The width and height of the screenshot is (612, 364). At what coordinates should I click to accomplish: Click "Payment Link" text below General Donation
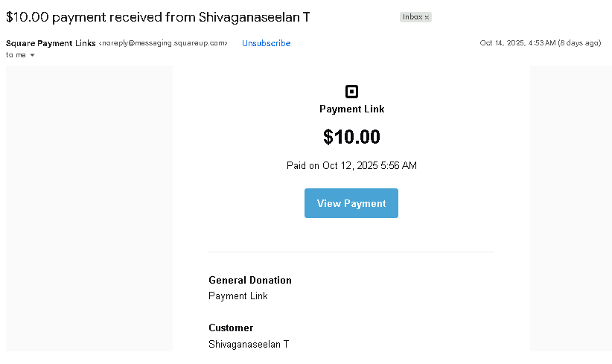(x=238, y=296)
